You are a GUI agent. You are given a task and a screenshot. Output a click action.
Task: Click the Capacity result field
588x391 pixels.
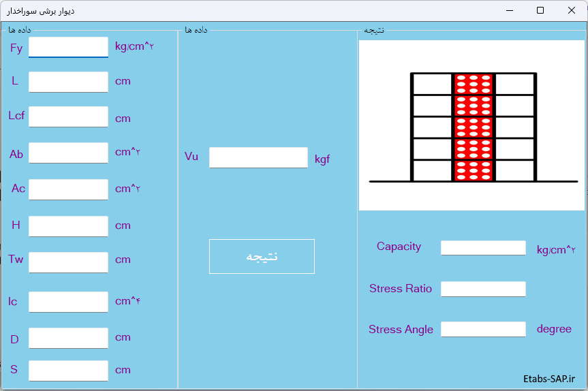click(x=483, y=248)
